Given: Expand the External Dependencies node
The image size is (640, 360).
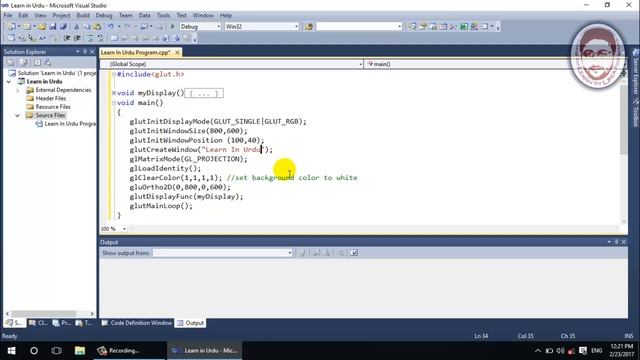Looking at the screenshot, I should [x=18, y=90].
